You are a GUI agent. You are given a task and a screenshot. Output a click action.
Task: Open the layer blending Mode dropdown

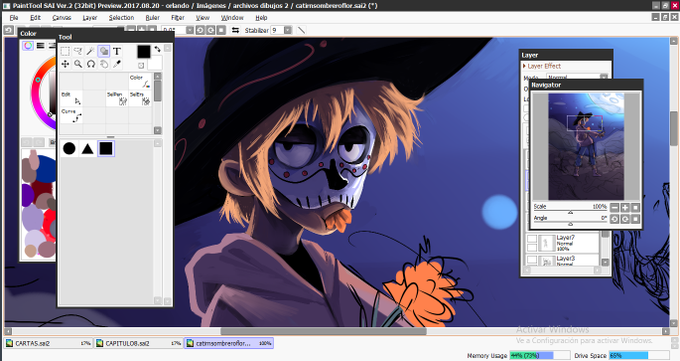(577, 77)
